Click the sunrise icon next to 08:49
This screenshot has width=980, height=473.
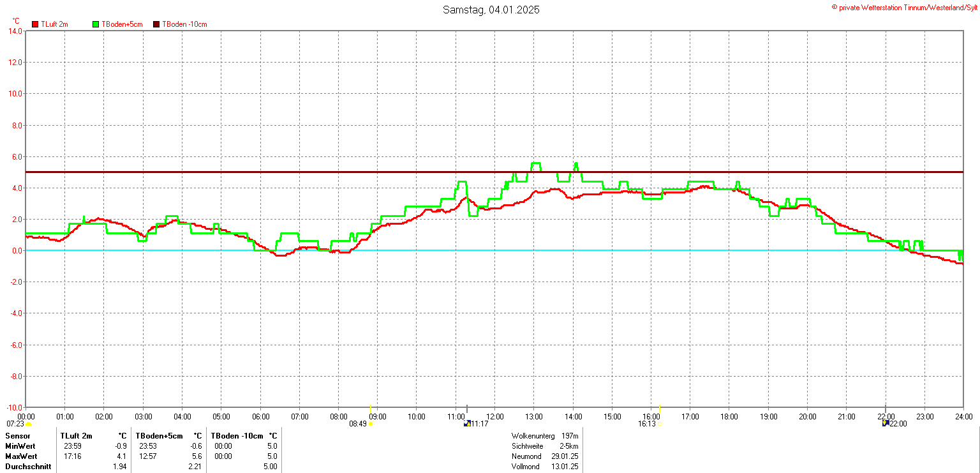tap(371, 424)
